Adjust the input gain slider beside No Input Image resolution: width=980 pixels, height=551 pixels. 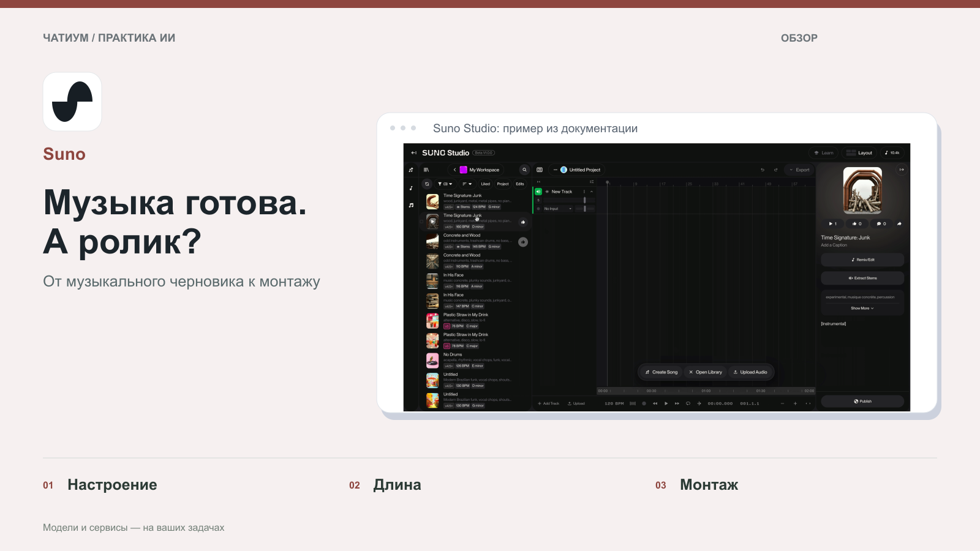[585, 209]
